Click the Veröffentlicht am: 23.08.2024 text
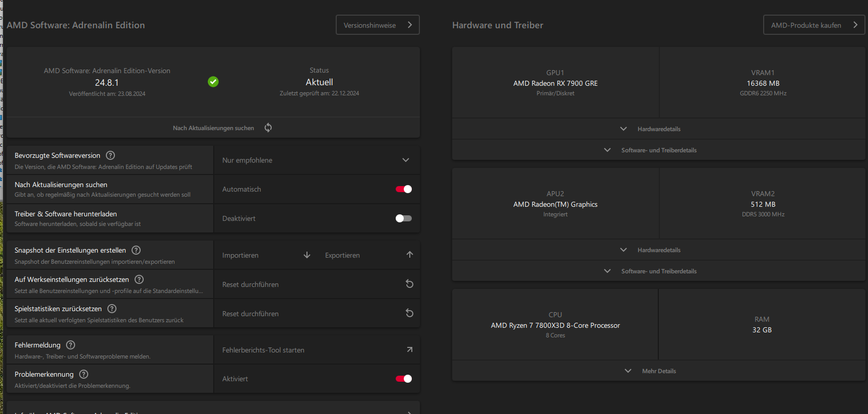868x414 pixels. tap(107, 94)
